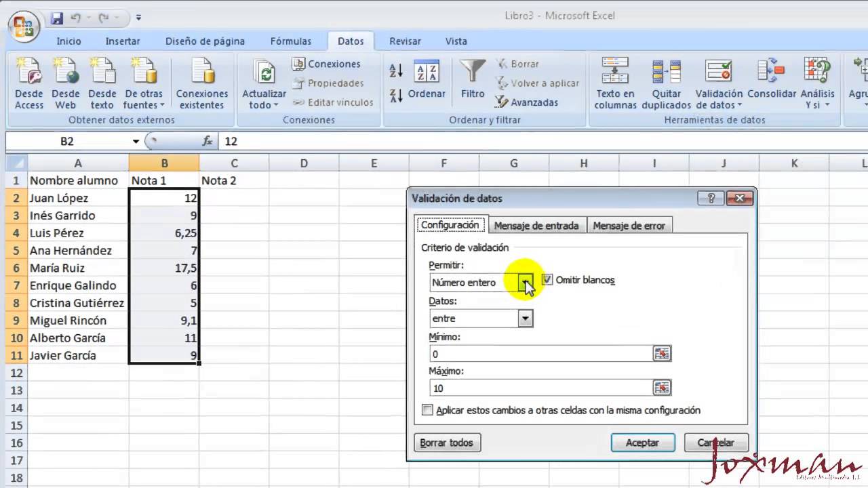The width and height of the screenshot is (868, 488).
Task: Open the Datos criteria dropdown
Action: point(526,319)
